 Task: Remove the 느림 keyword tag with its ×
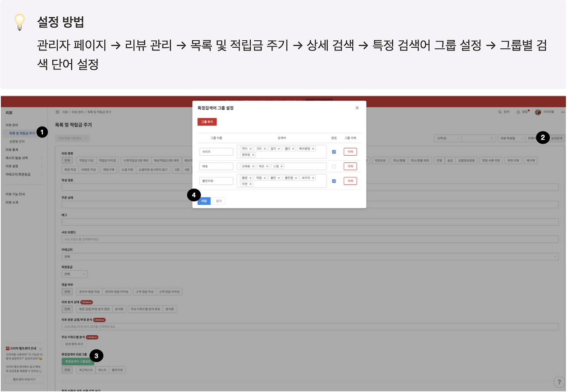(281, 167)
